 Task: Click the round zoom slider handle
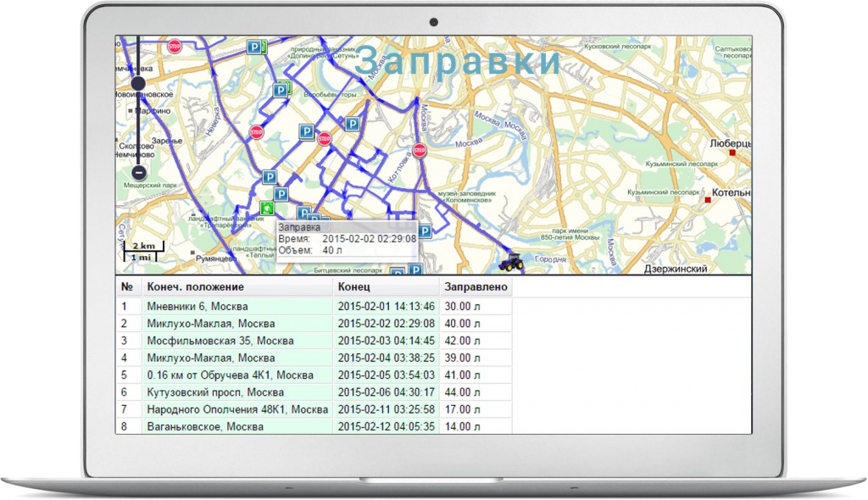(x=139, y=83)
